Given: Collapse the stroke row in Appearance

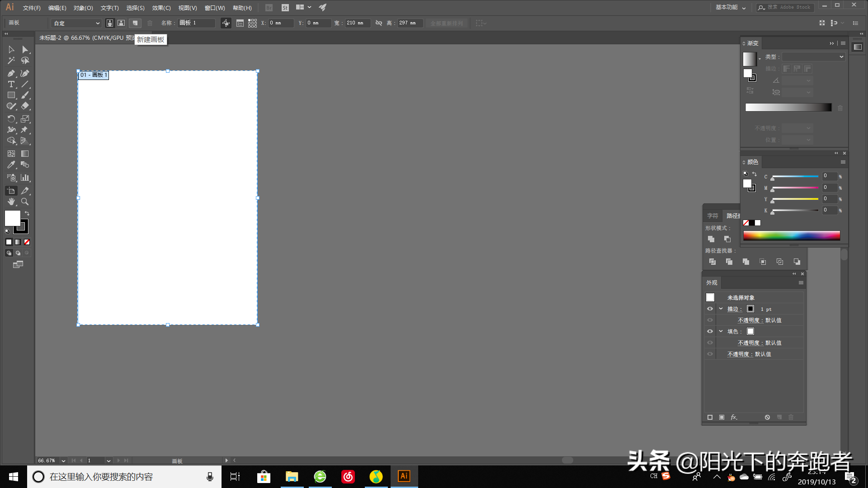Looking at the screenshot, I should 721,309.
